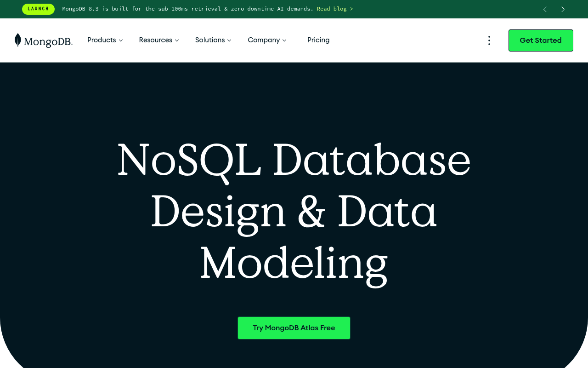Follow the Read blog link

(x=335, y=9)
